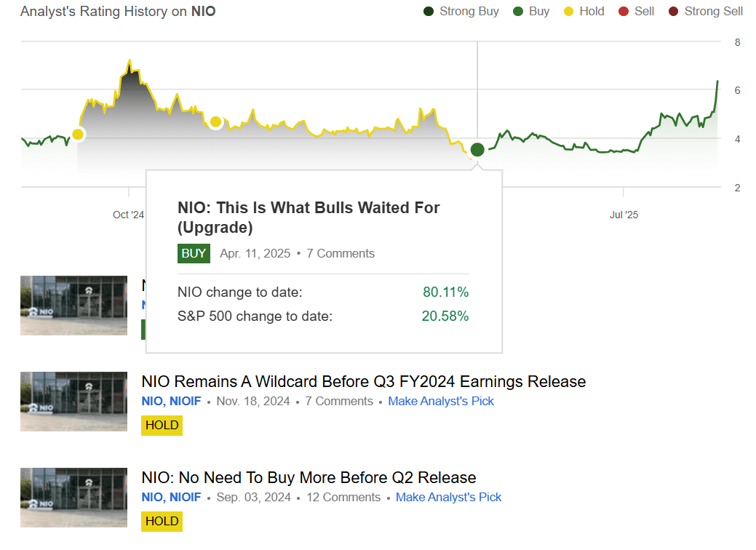
Task: Toggle Strong Sell legend label
Action: coord(713,11)
